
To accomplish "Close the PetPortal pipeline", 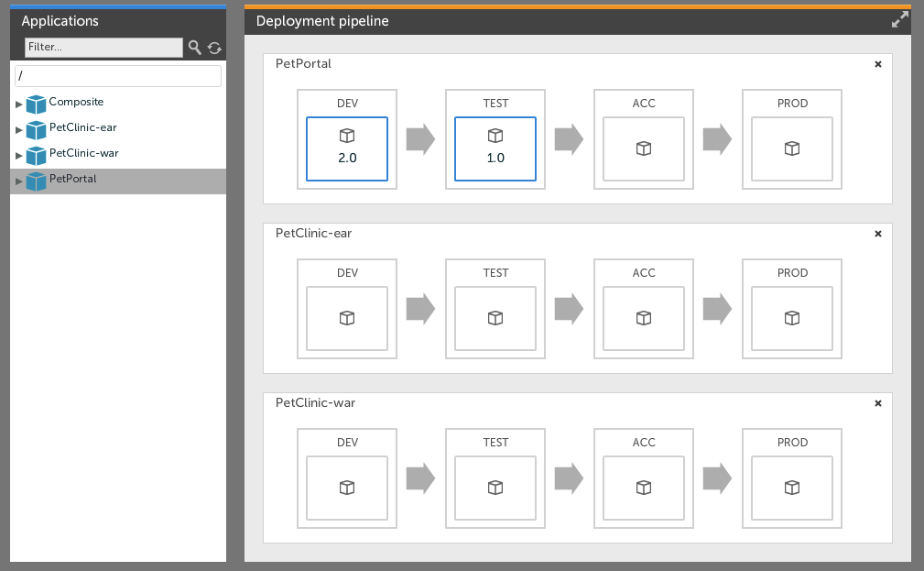I will [x=878, y=64].
